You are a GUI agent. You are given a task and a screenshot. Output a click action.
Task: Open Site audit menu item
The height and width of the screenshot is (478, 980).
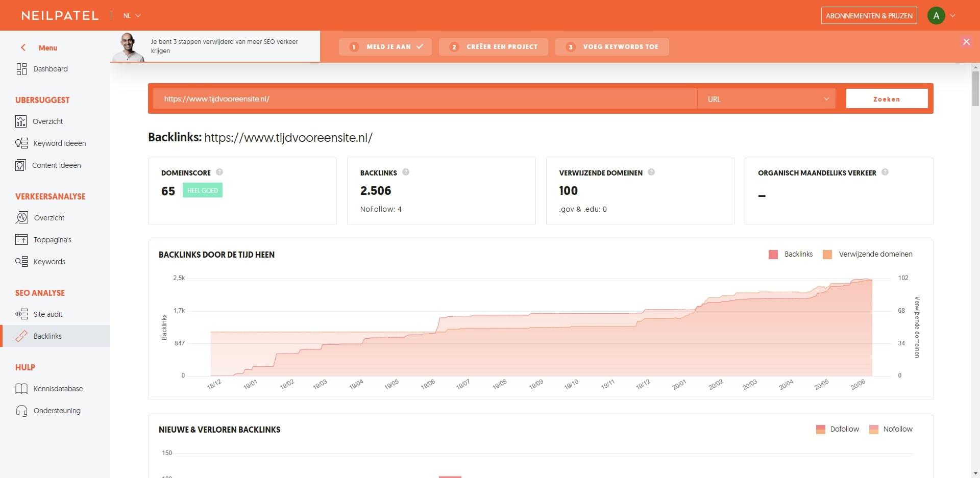pos(48,314)
